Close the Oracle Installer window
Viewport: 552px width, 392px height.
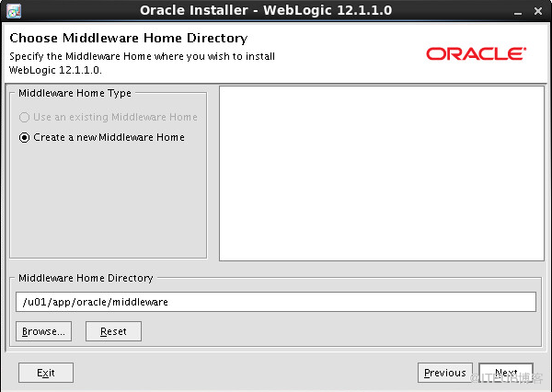click(x=538, y=11)
